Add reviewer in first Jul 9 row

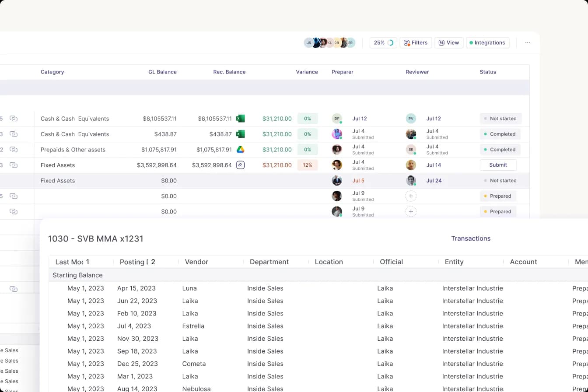(x=411, y=196)
